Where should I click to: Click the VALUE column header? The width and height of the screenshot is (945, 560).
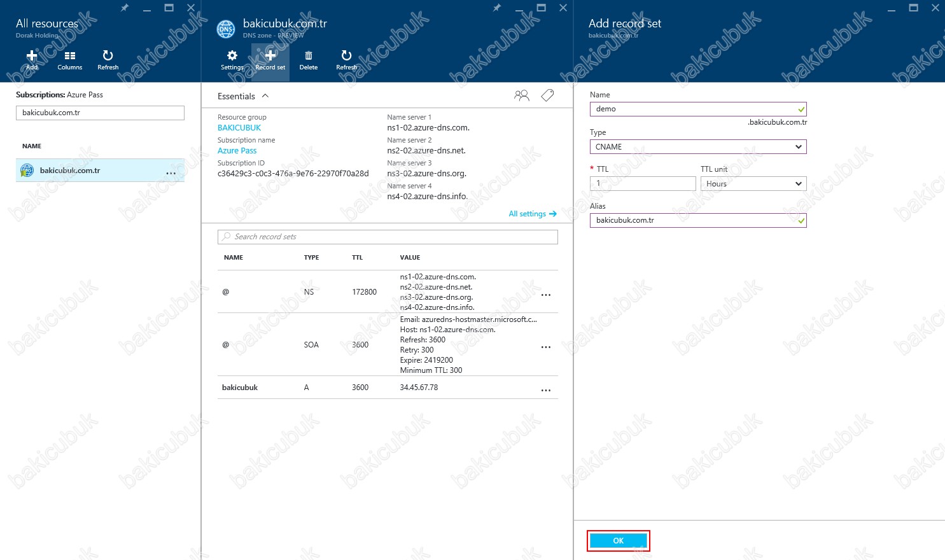pyautogui.click(x=410, y=258)
